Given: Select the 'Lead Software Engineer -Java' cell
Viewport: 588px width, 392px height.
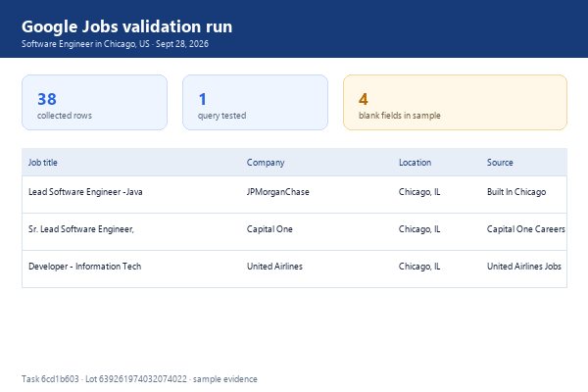Looking at the screenshot, I should (85, 192).
